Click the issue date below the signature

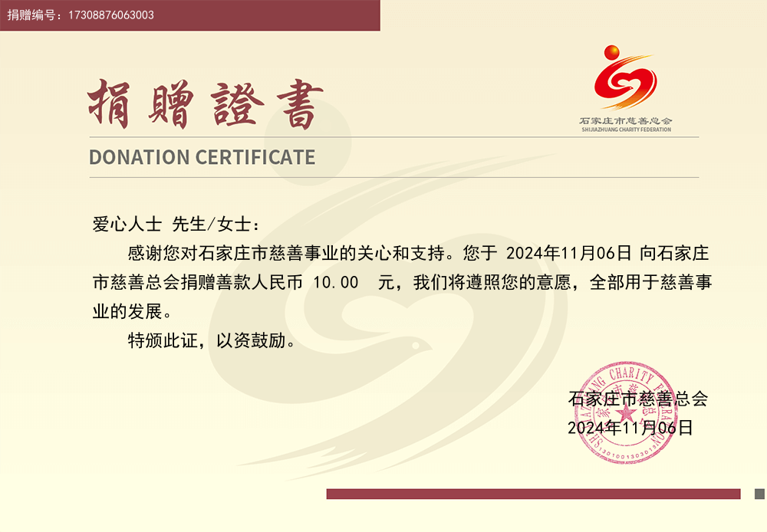point(630,428)
